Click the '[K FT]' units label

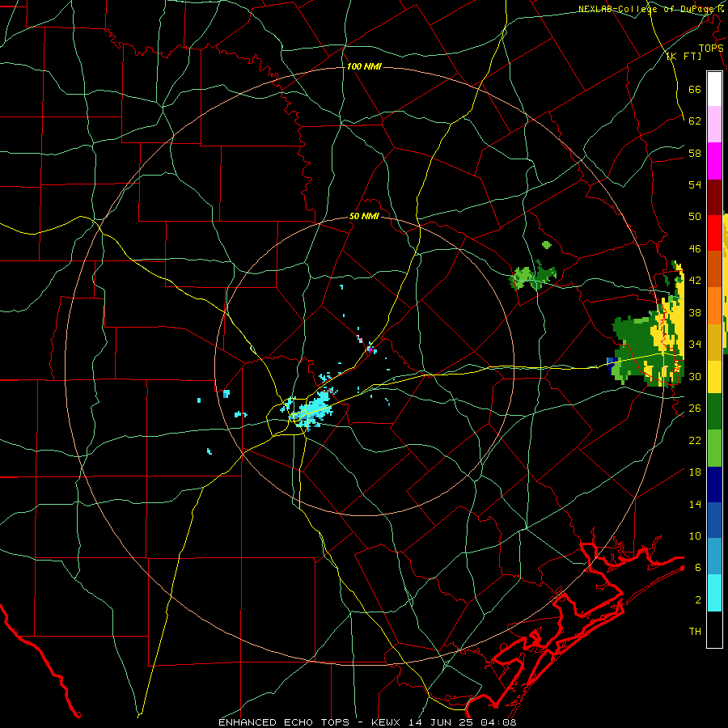[684, 56]
